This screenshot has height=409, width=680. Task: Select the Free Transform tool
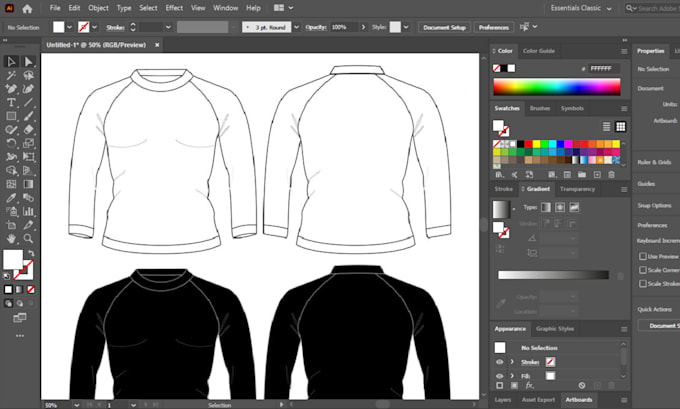coord(28,157)
